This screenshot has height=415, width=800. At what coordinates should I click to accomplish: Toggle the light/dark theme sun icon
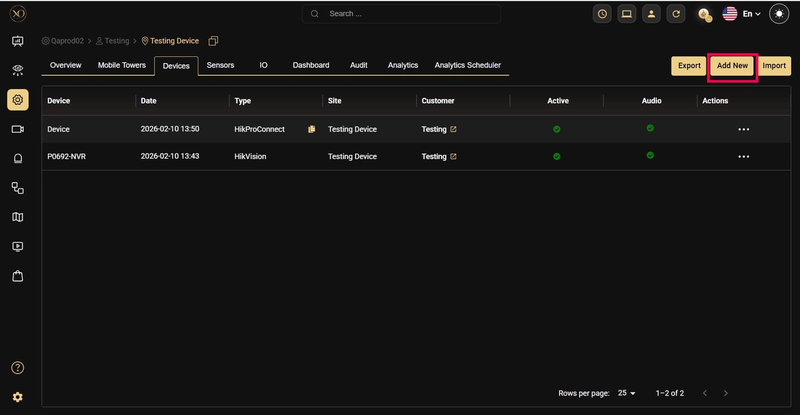tap(779, 14)
